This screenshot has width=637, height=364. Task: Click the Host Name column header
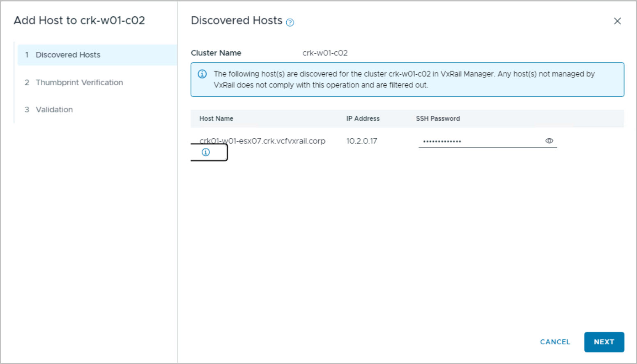(x=216, y=119)
